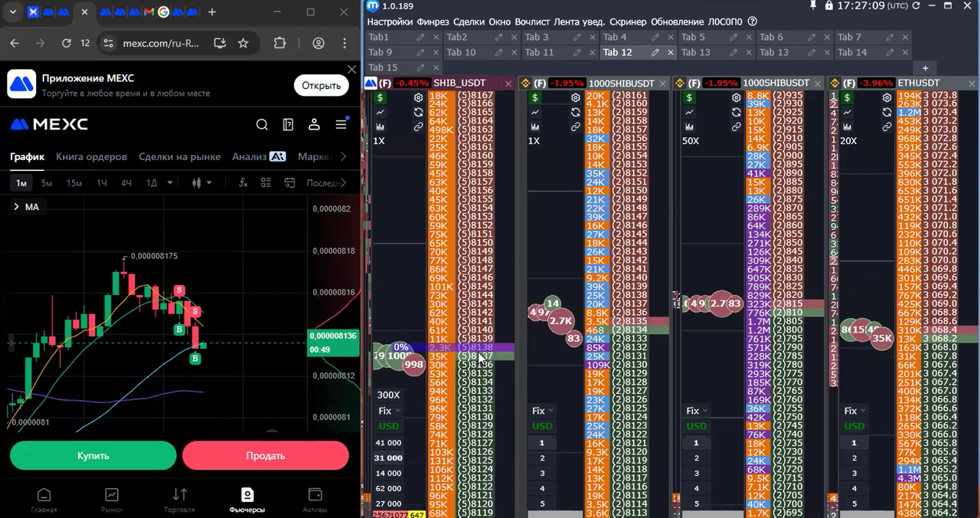Click the dollar sign icon in ETHUSDT panel
Image resolution: width=980 pixels, height=518 pixels.
point(848,98)
